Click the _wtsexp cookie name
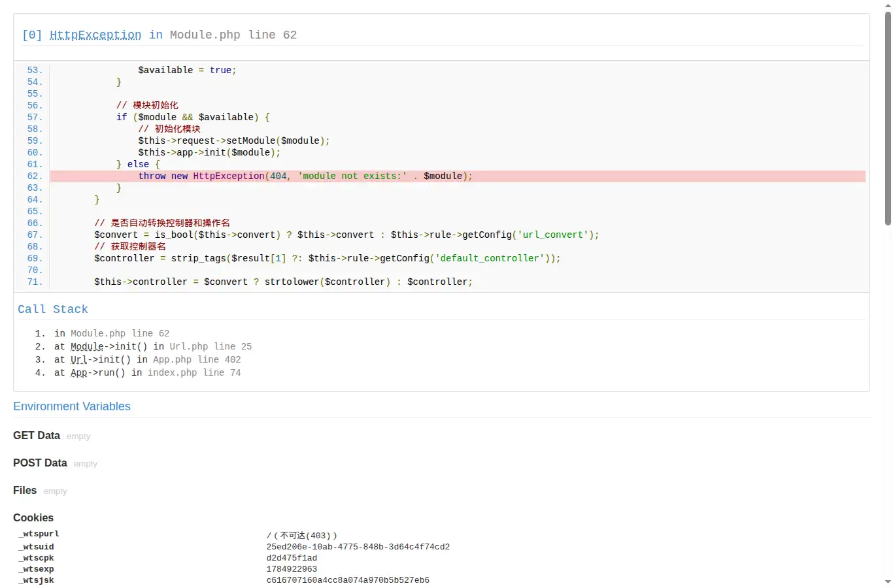893x588 pixels. 36,569
